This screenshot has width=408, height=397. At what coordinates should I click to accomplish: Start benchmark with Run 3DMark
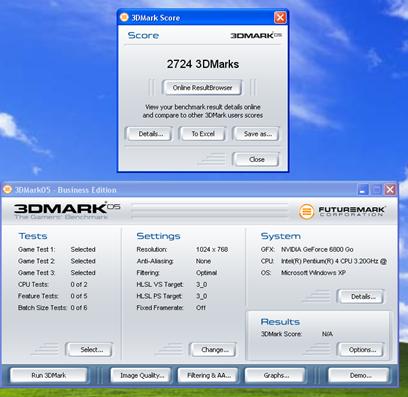click(x=49, y=375)
